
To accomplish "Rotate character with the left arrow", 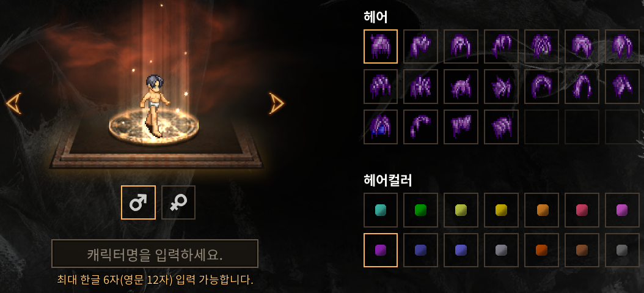I will pyautogui.click(x=13, y=103).
